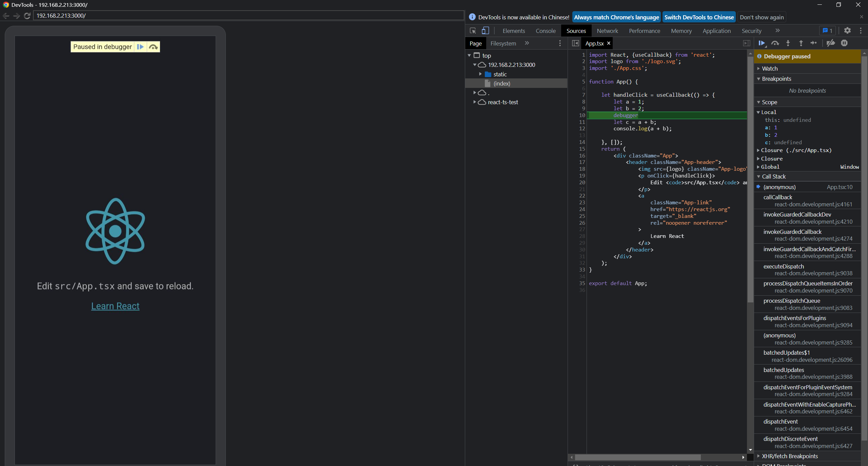The height and width of the screenshot is (466, 868).
Task: Click Step over next function call
Action: (775, 43)
